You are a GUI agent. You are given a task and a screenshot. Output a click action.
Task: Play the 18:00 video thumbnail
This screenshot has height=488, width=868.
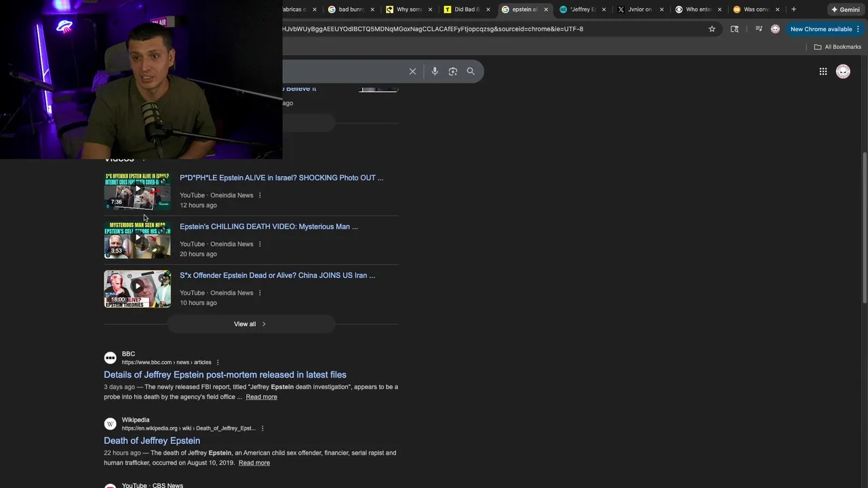137,289
